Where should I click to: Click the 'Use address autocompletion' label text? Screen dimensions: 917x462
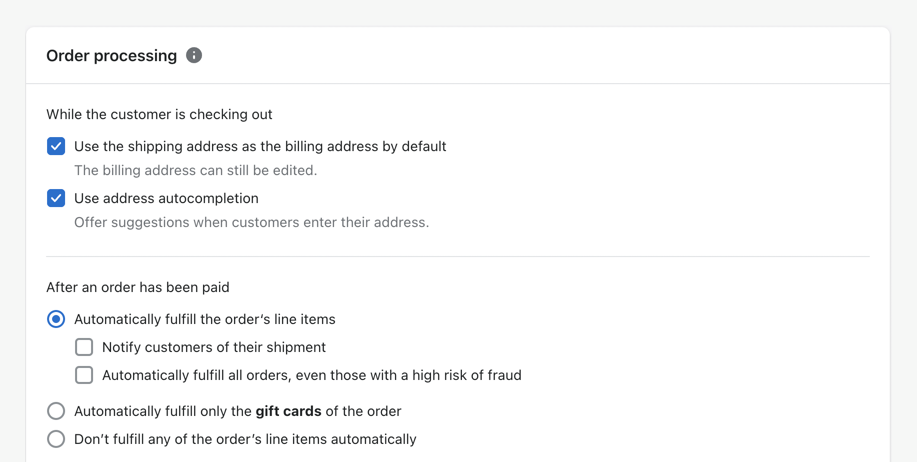(166, 198)
